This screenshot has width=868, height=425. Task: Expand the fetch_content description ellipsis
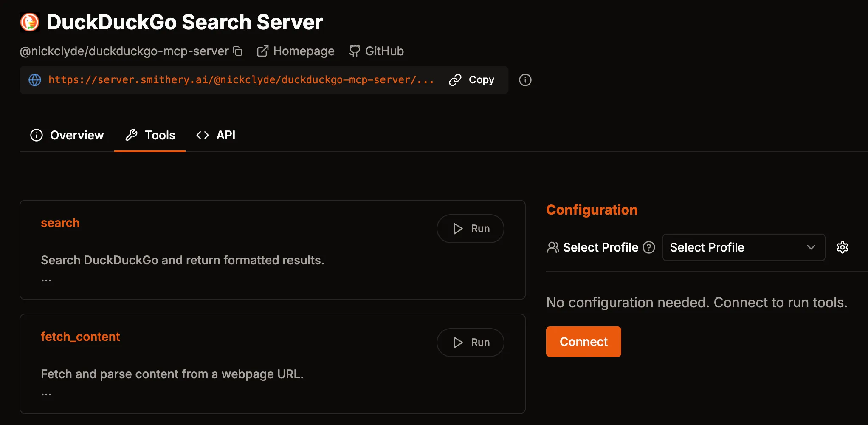point(46,394)
